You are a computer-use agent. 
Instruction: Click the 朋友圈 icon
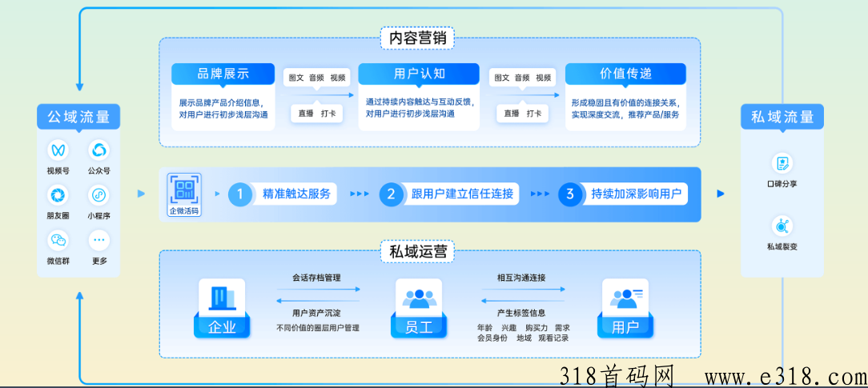click(x=58, y=195)
